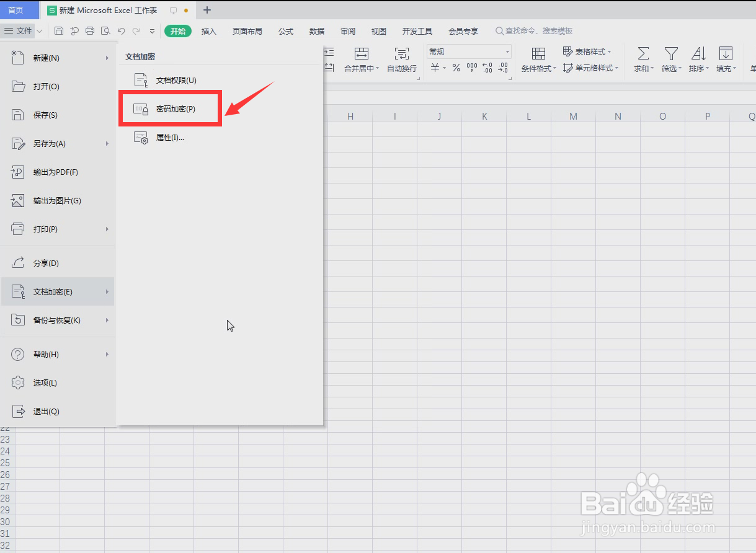
Task: Open 帮助(H) in the file menu
Action: coord(59,354)
